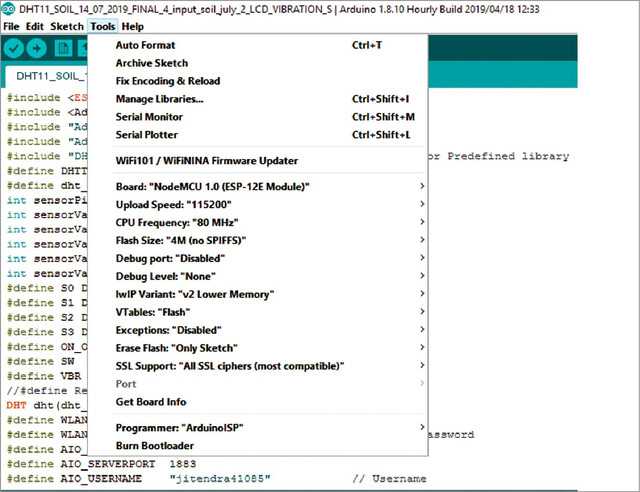This screenshot has width=640, height=492.
Task: Expand the Programmer ArduinoISP submenu
Action: point(258,428)
